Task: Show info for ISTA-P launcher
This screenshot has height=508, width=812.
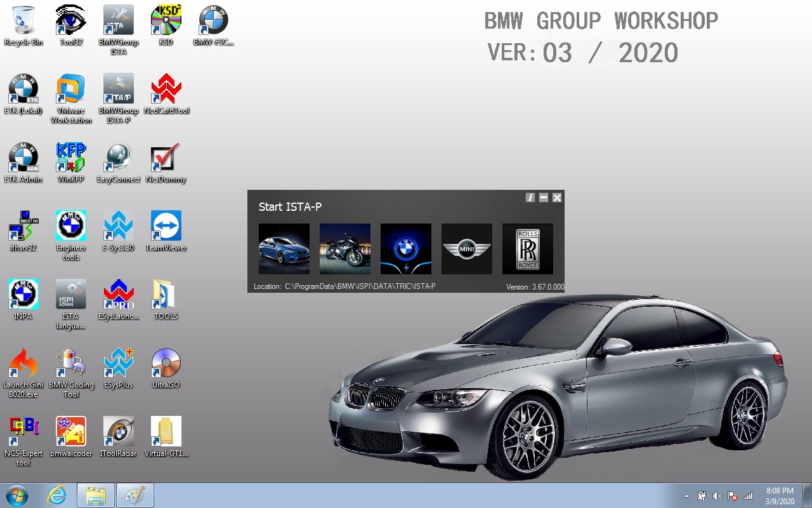Action: (530, 197)
